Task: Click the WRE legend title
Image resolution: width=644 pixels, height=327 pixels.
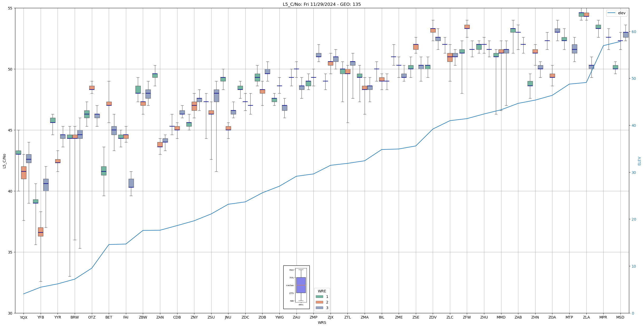Action: pos(322,291)
